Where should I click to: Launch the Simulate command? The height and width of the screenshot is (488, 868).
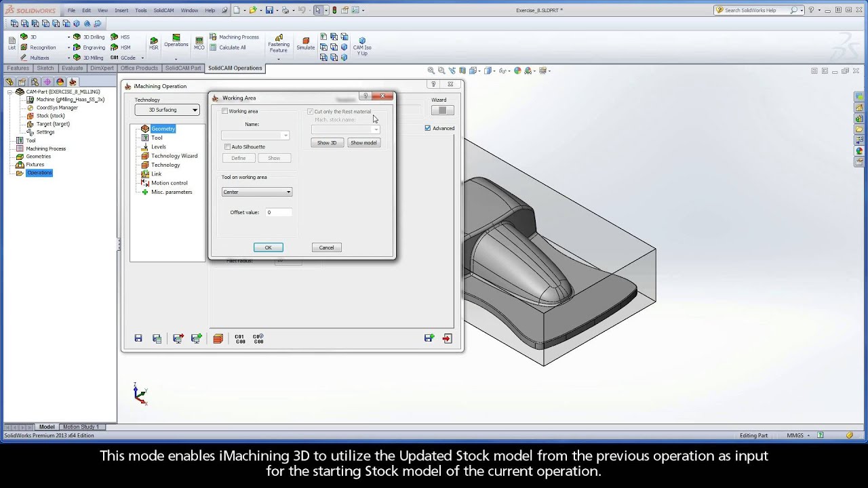tap(305, 43)
